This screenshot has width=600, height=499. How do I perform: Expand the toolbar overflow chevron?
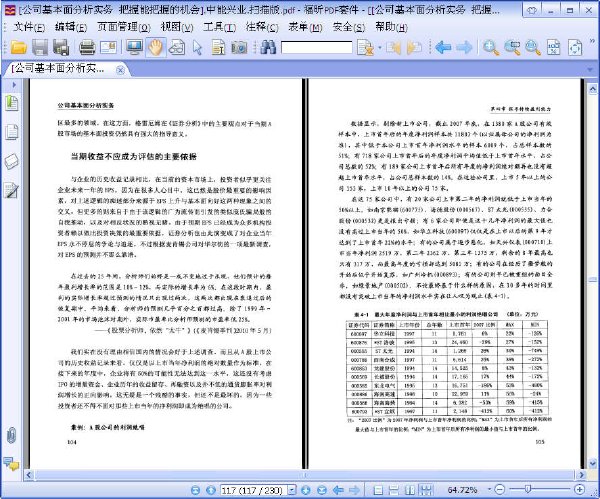593,40
